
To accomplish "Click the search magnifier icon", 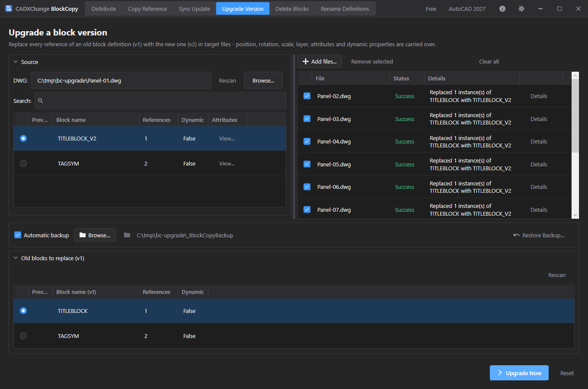I will (x=41, y=101).
